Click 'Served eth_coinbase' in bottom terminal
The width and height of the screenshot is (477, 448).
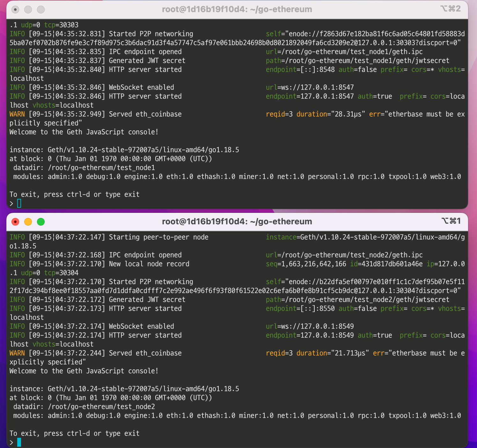click(145, 353)
